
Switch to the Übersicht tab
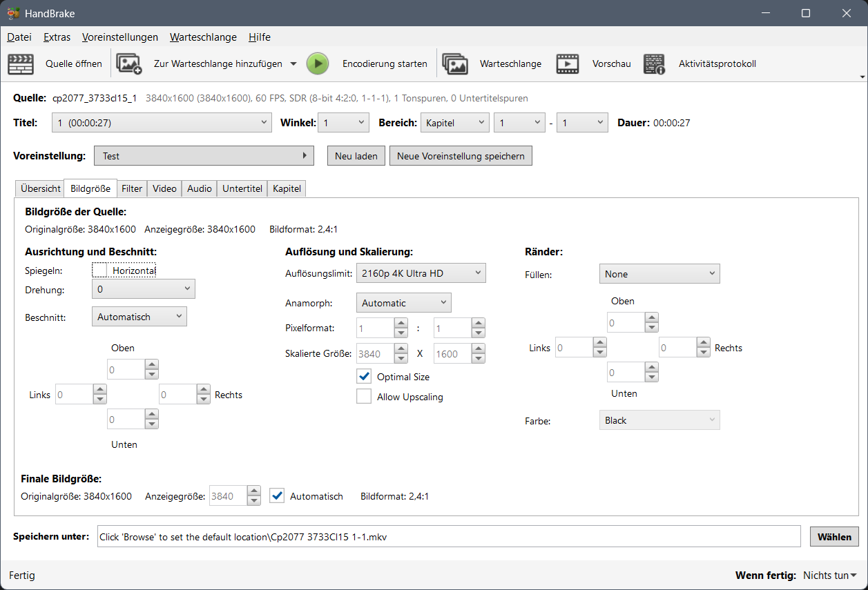tap(41, 188)
